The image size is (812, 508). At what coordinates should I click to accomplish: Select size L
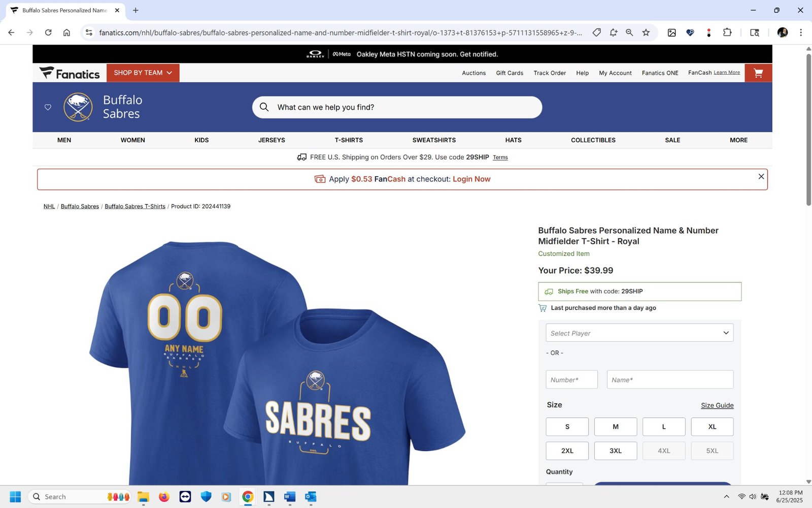pos(664,427)
